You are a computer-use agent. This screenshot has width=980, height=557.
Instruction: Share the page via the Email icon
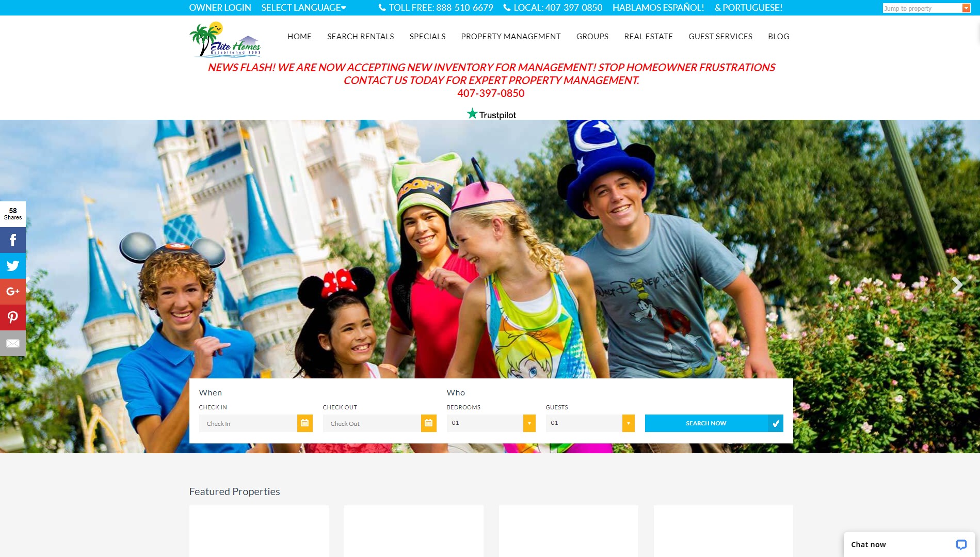coord(13,343)
